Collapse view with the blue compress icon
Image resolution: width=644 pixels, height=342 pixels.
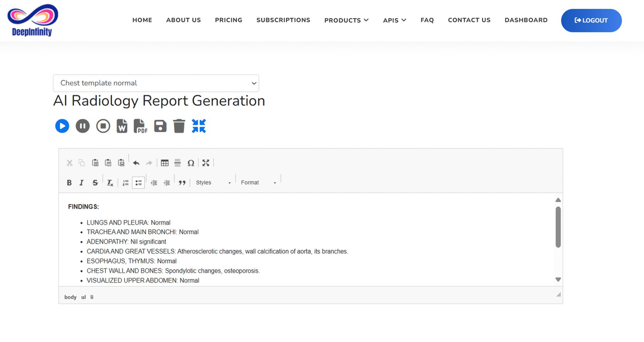point(199,126)
